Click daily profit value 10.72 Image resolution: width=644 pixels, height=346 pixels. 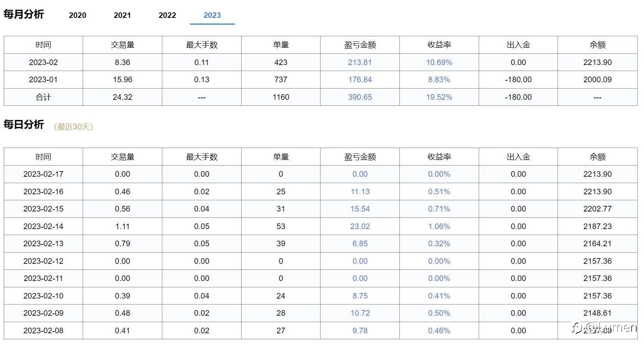360,313
